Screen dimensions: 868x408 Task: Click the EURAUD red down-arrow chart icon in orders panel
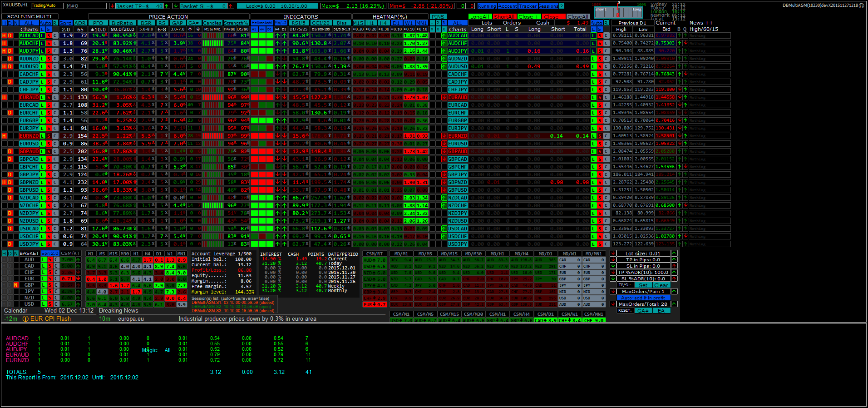coord(444,97)
